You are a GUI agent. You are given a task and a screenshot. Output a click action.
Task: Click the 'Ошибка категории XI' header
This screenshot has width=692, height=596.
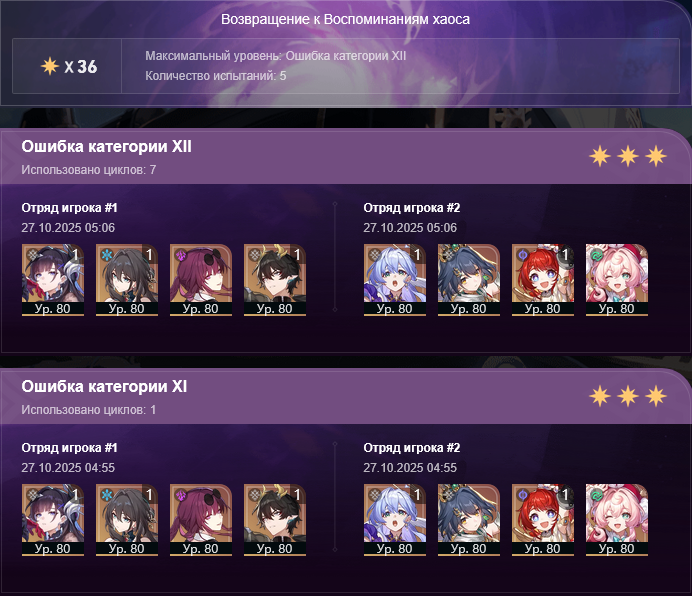coord(104,387)
